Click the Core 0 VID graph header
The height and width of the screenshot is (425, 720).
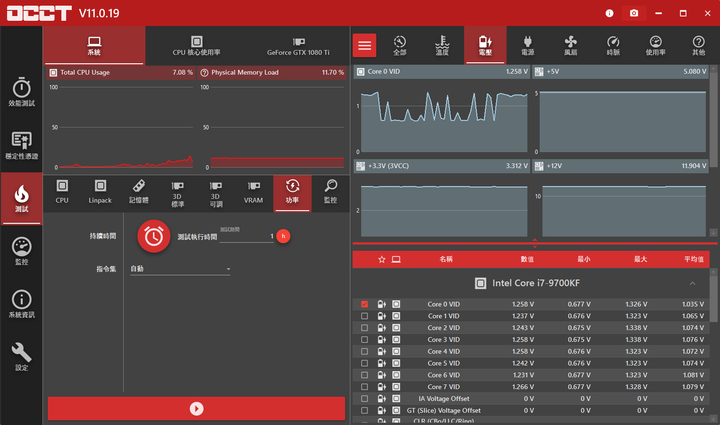click(442, 72)
